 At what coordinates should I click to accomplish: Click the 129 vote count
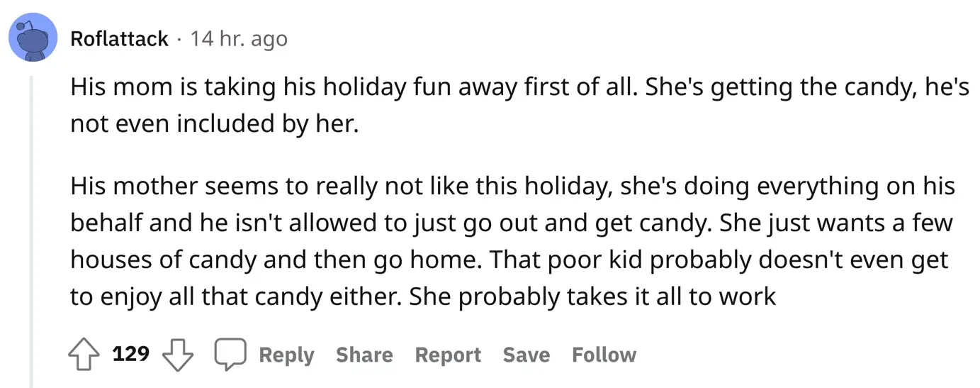coord(131,353)
